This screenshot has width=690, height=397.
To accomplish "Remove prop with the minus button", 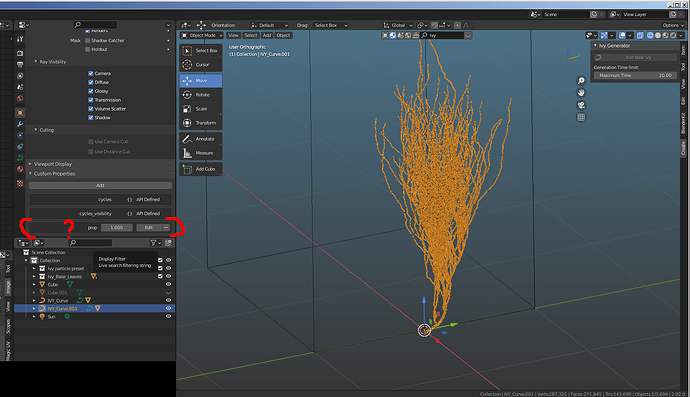I will pyautogui.click(x=166, y=228).
